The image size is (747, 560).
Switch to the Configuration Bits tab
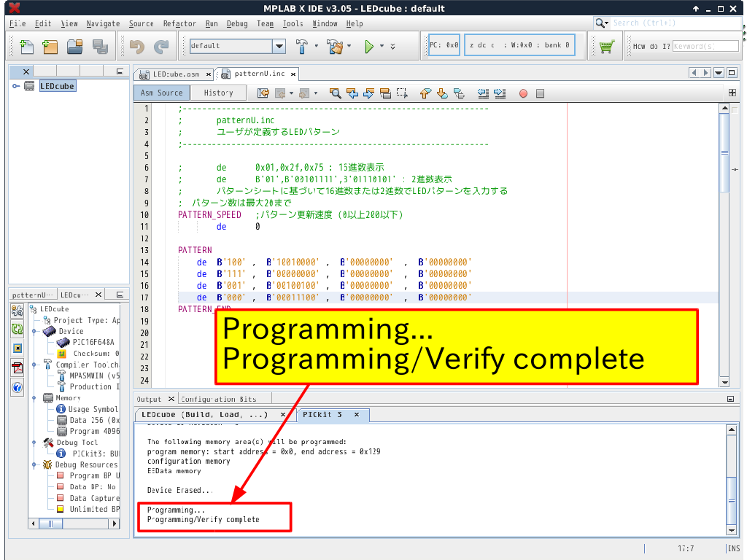click(219, 399)
